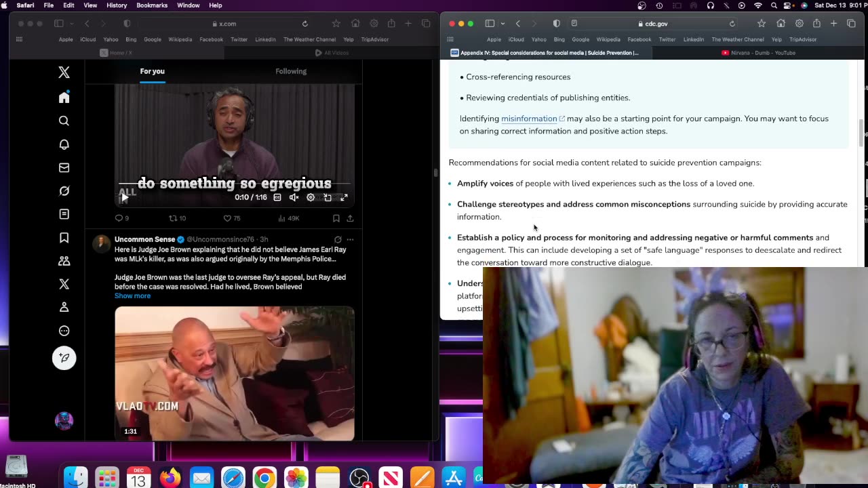Image resolution: width=868 pixels, height=488 pixels.
Task: Select the Appendix IV CDC tab
Action: (x=545, y=53)
